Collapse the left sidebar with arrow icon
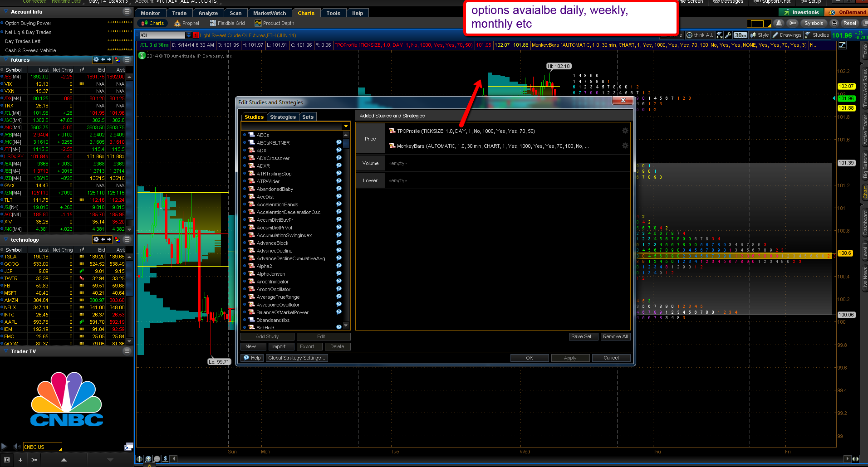This screenshot has height=467, width=868. (7, 460)
